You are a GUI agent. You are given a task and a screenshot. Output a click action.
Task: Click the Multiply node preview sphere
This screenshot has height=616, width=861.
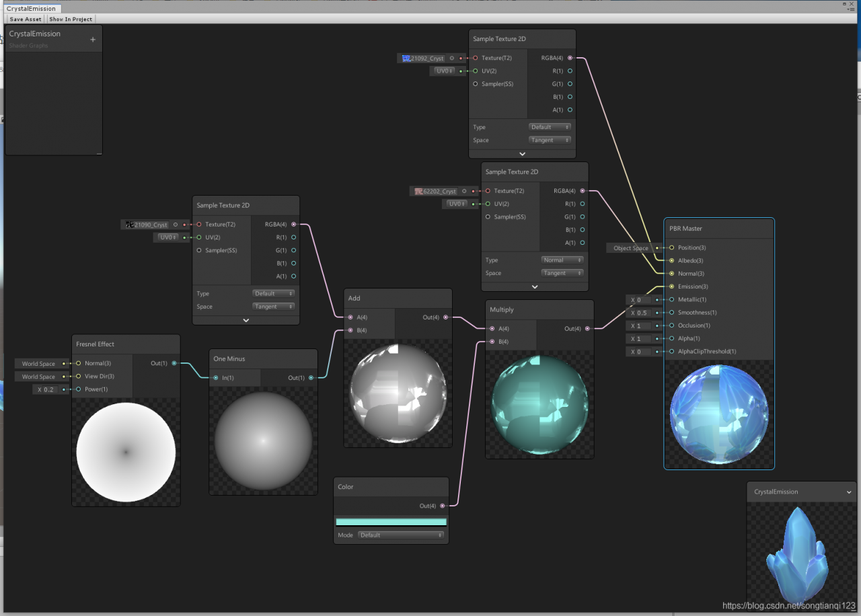[540, 405]
